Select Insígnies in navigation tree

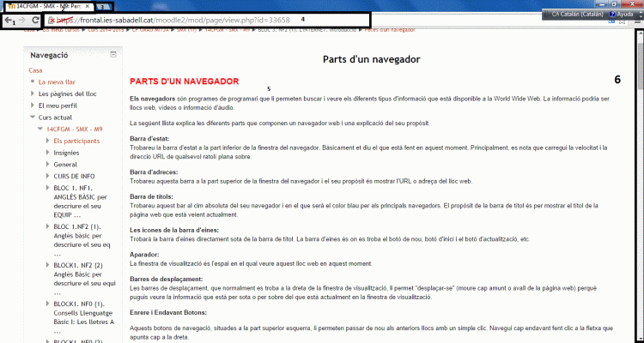[66, 153]
